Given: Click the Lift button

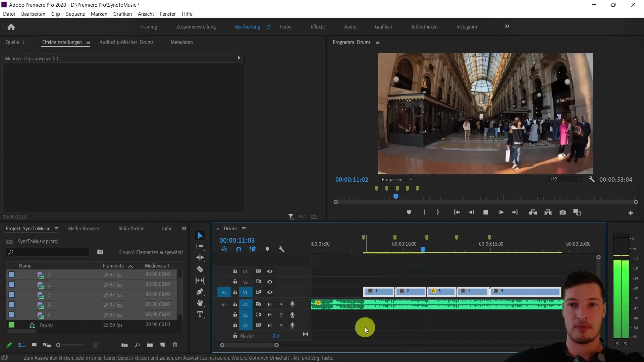Looking at the screenshot, I should pos(533,213).
